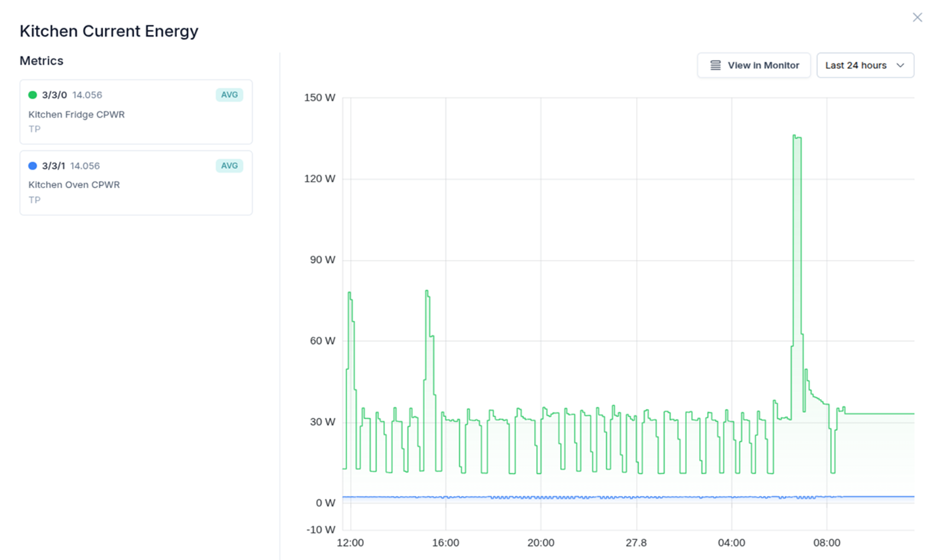The width and height of the screenshot is (934, 560).
Task: Toggle the blue legend dot for metric 3/3/1
Action: 32,166
